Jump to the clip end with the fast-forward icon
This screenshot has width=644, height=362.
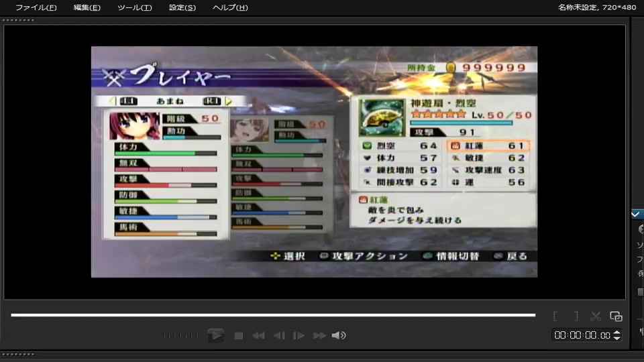319,336
